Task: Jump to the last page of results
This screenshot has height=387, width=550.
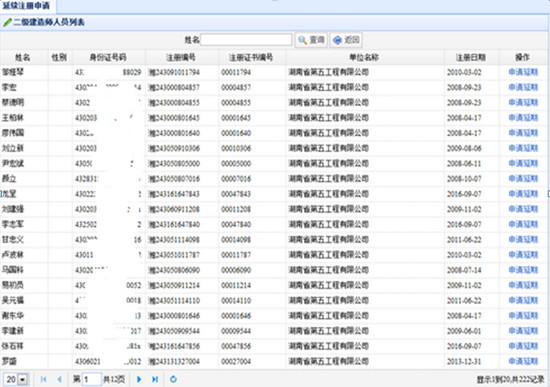Action: coord(155,379)
